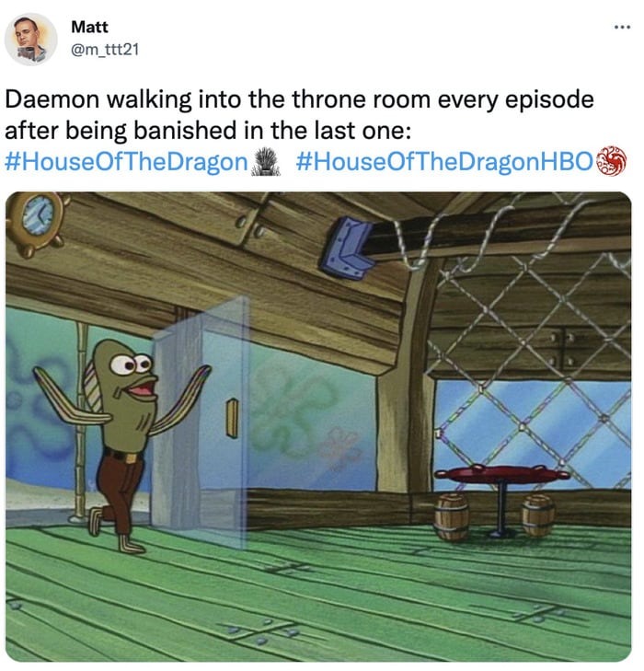Click the Iron Throne hashtag emoji
Viewport: 644px width, 671px height.
point(266,162)
